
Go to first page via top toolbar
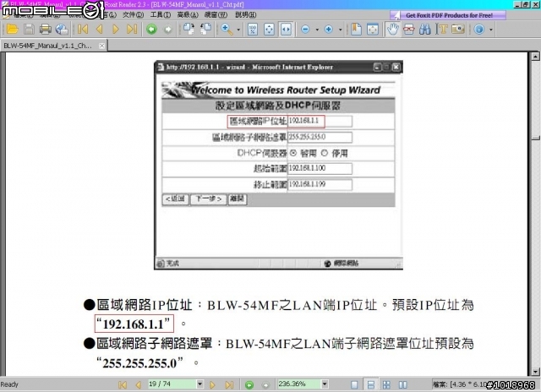[83, 30]
